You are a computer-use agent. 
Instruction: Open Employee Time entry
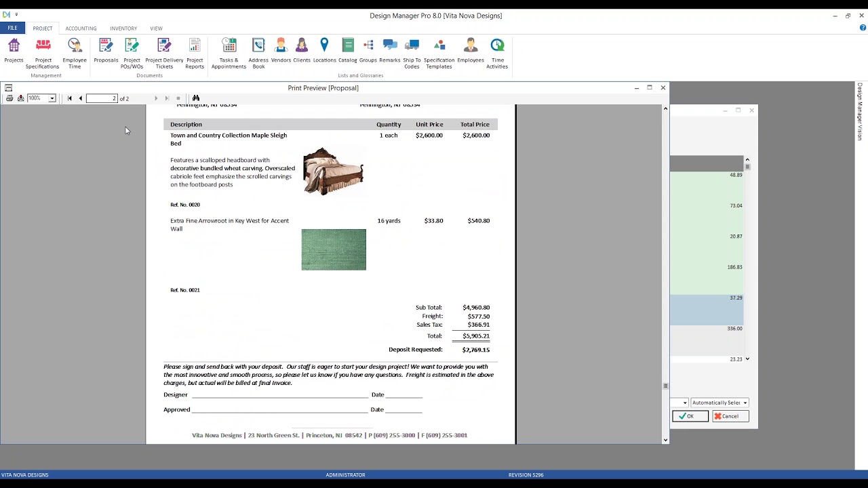(x=75, y=54)
